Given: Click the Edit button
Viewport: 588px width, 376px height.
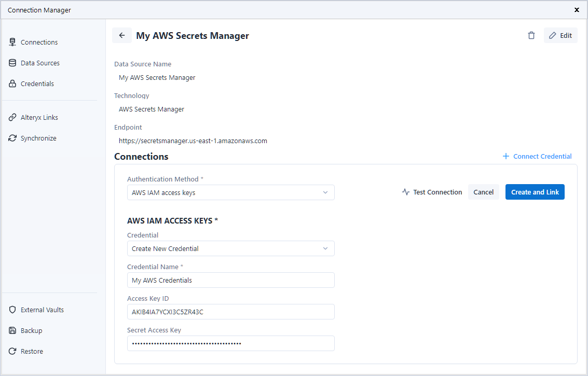Looking at the screenshot, I should (560, 36).
